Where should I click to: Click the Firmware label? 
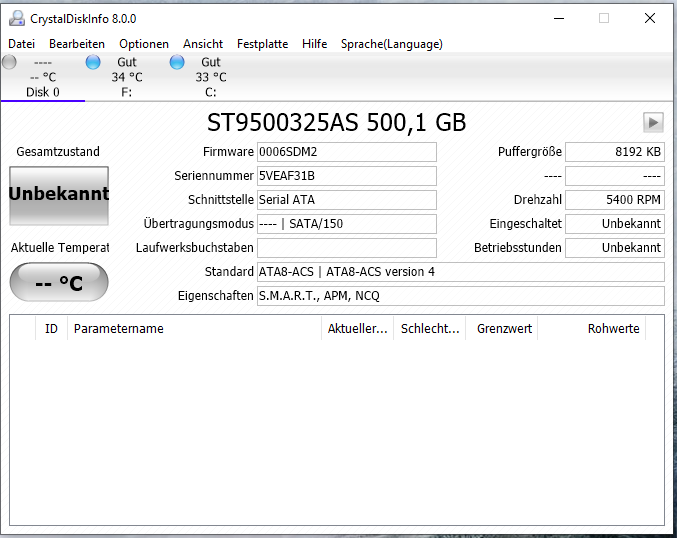coord(228,152)
